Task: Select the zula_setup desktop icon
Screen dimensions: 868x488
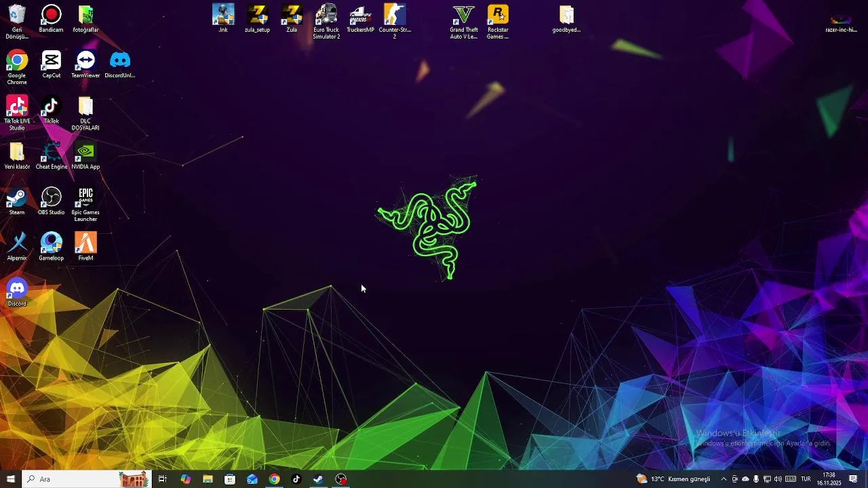Action: coord(257,19)
